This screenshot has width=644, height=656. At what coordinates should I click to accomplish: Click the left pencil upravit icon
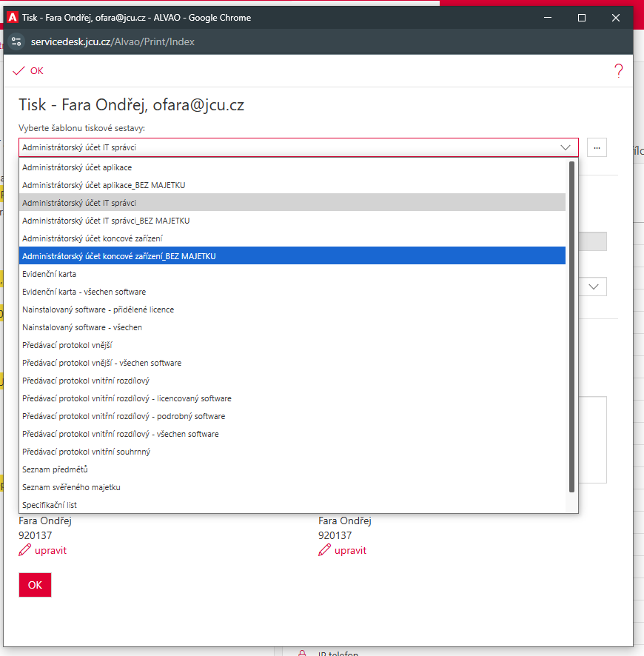pyautogui.click(x=25, y=550)
